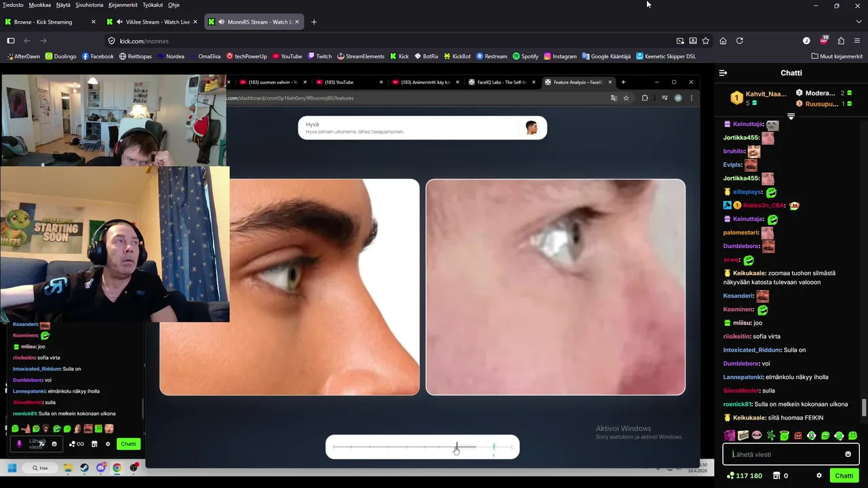
Task: Open Windows Start button in stream taskbar
Action: tap(12, 468)
